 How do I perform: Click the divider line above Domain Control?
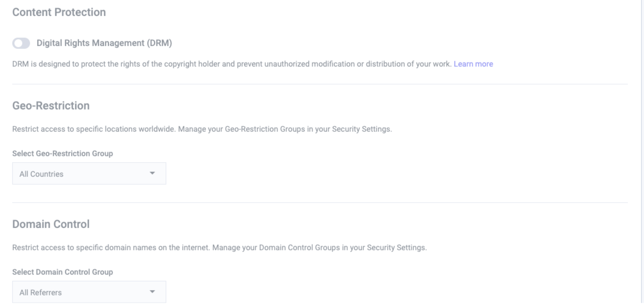pyautogui.click(x=320, y=203)
